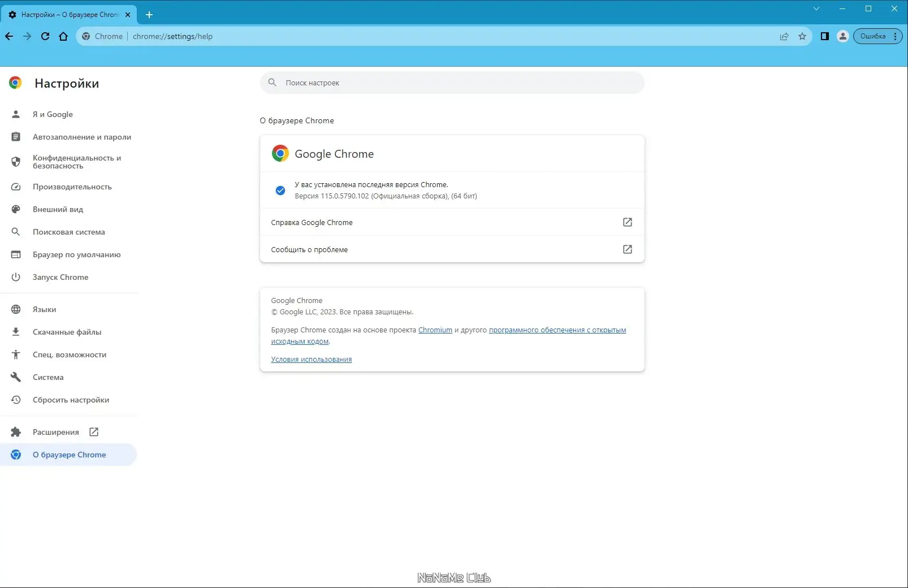This screenshot has height=588, width=908.
Task: Click the accessibility icon for Спец. возможности
Action: coord(16,354)
